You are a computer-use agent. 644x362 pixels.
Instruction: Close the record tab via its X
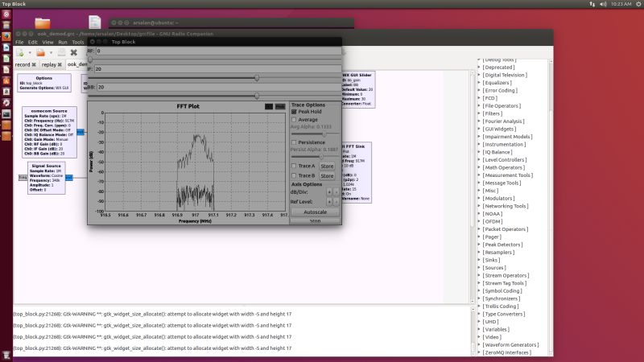tap(34, 65)
